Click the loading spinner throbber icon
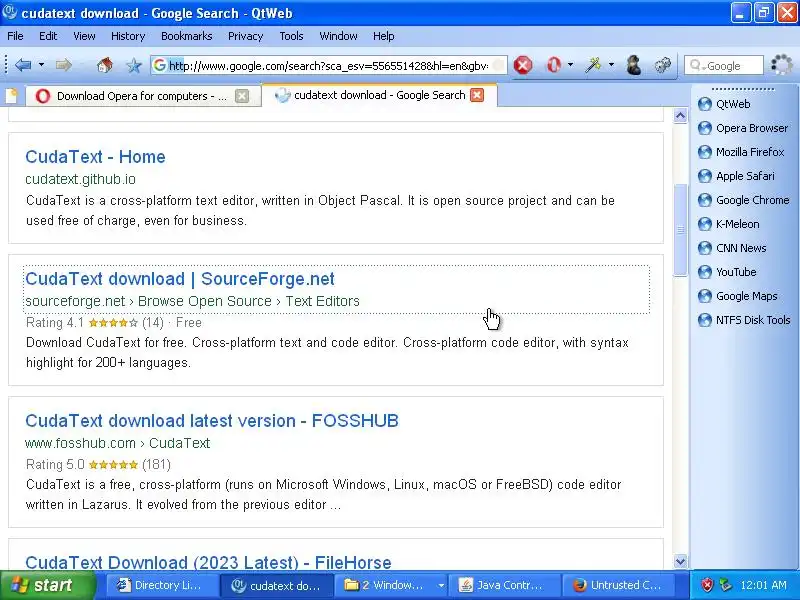800x600 pixels. coord(782,65)
